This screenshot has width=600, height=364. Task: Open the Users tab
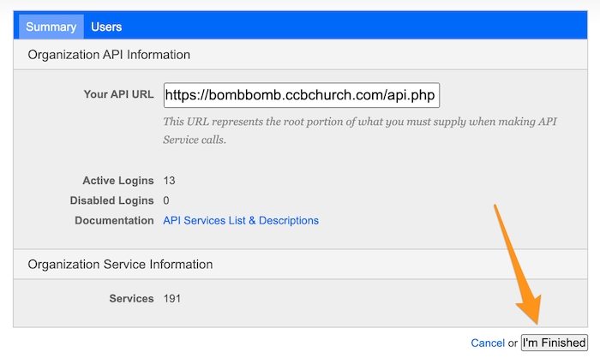(106, 27)
